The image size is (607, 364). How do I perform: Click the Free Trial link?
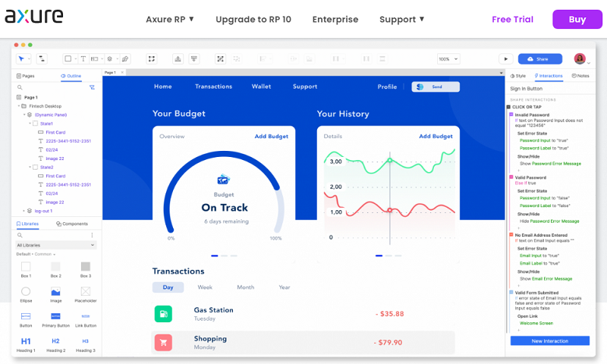click(x=513, y=20)
